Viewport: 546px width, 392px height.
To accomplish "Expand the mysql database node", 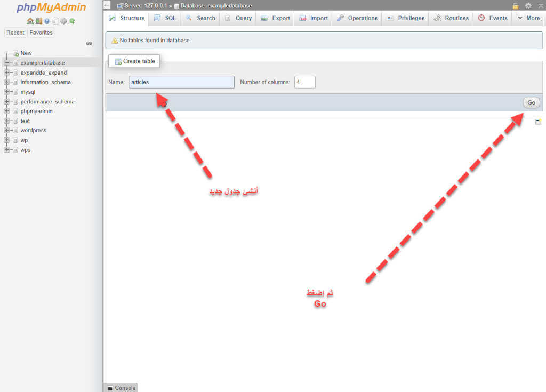I will tap(6, 92).
